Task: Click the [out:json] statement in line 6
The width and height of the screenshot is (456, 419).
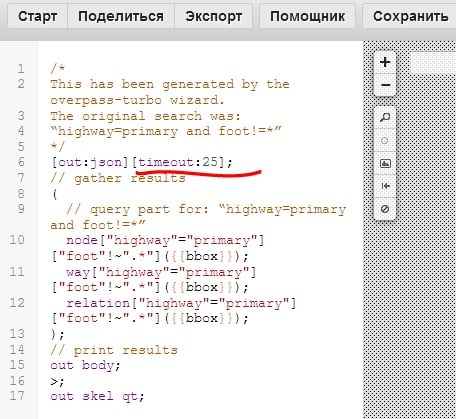Action: tap(90, 162)
